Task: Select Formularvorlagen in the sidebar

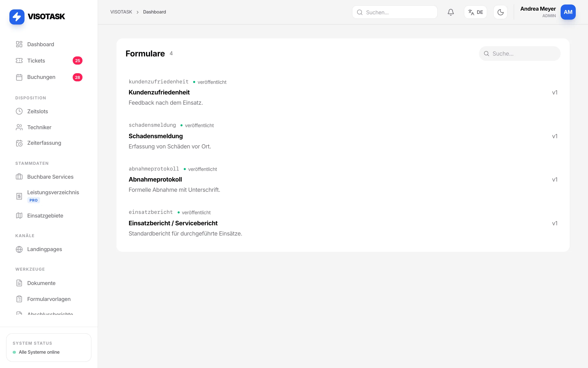Action: pos(49,299)
